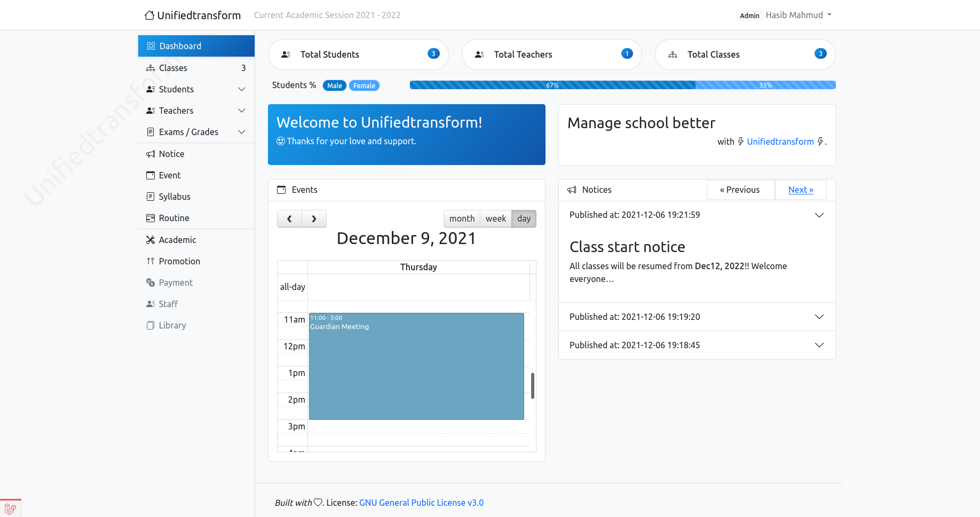Image resolution: width=980 pixels, height=517 pixels.
Task: Click the Academic tools icon
Action: click(151, 240)
